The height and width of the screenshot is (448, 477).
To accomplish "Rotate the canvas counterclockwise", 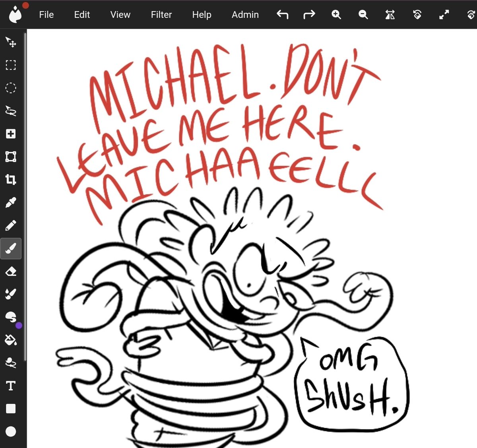I will [x=417, y=15].
